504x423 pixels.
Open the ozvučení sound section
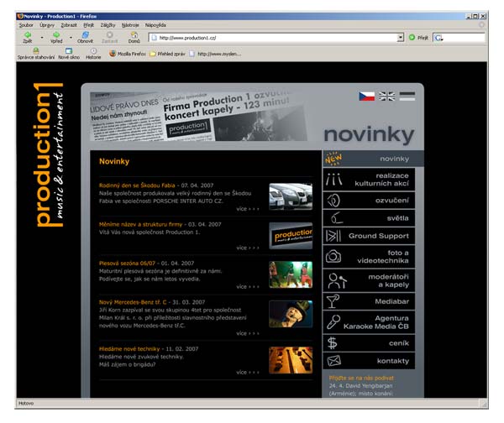[369, 201]
